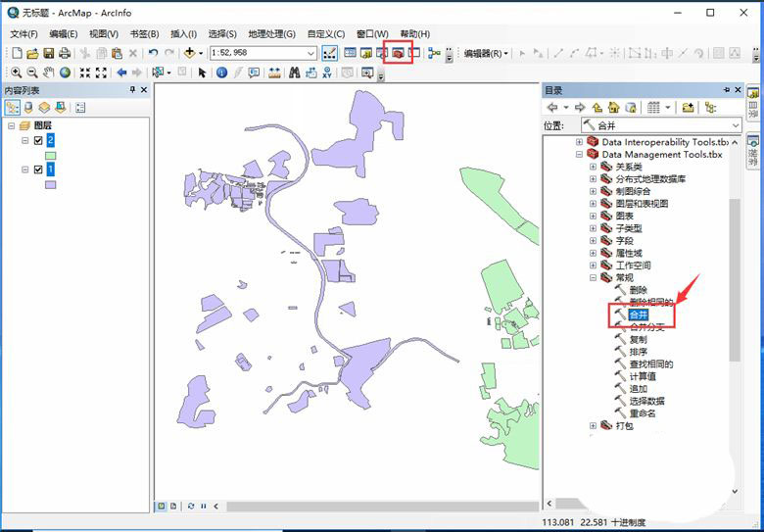Click the Fixed Zoom Out arrows icon
Viewport: 764px width, 532px height.
101,73
